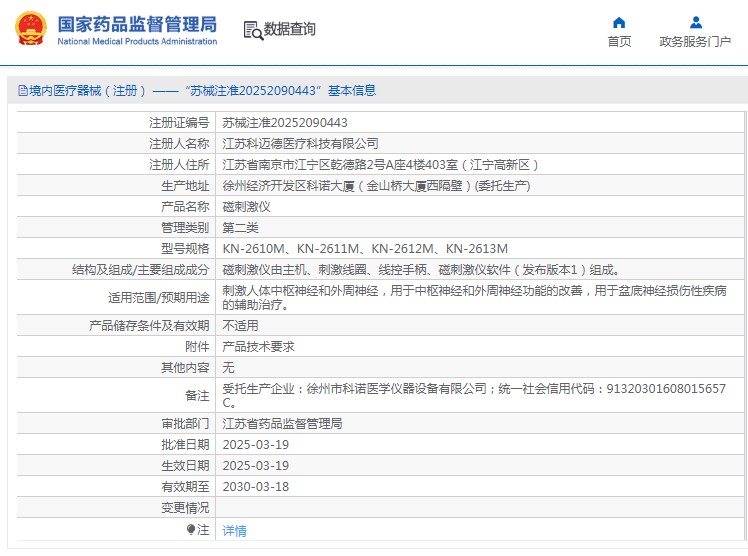Click approval department 江苏省药品监督管理局
Viewport: 748px width, 556px height.
point(282,424)
